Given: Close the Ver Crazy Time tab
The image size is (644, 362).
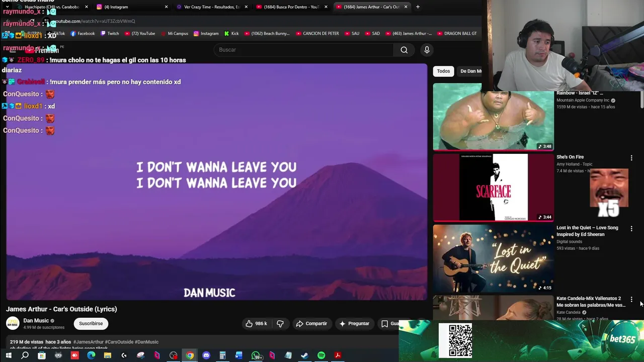Looking at the screenshot, I should click(246, 7).
